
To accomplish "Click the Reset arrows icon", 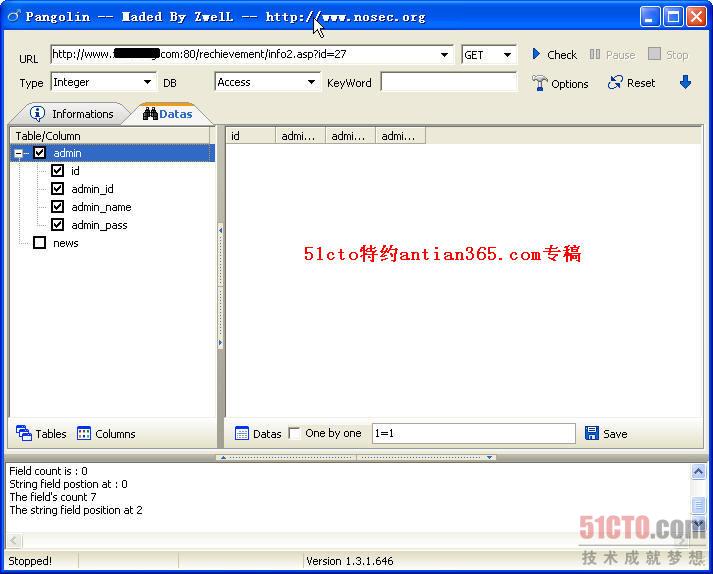I will coord(615,82).
